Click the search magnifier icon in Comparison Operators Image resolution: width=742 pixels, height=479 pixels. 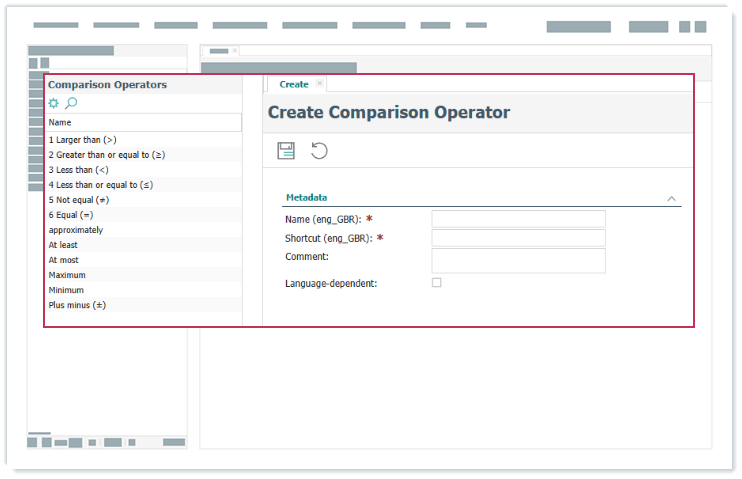pyautogui.click(x=71, y=103)
